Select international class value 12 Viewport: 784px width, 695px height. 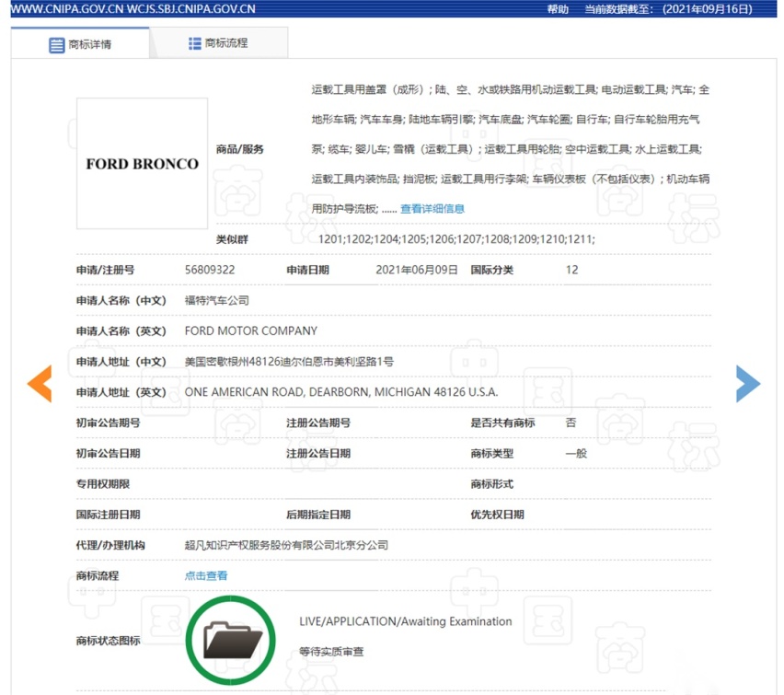[571, 270]
